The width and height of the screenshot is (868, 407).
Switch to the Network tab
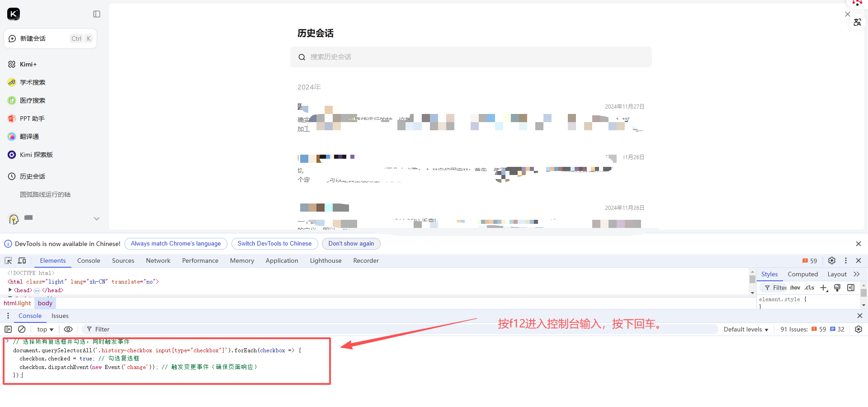(158, 261)
